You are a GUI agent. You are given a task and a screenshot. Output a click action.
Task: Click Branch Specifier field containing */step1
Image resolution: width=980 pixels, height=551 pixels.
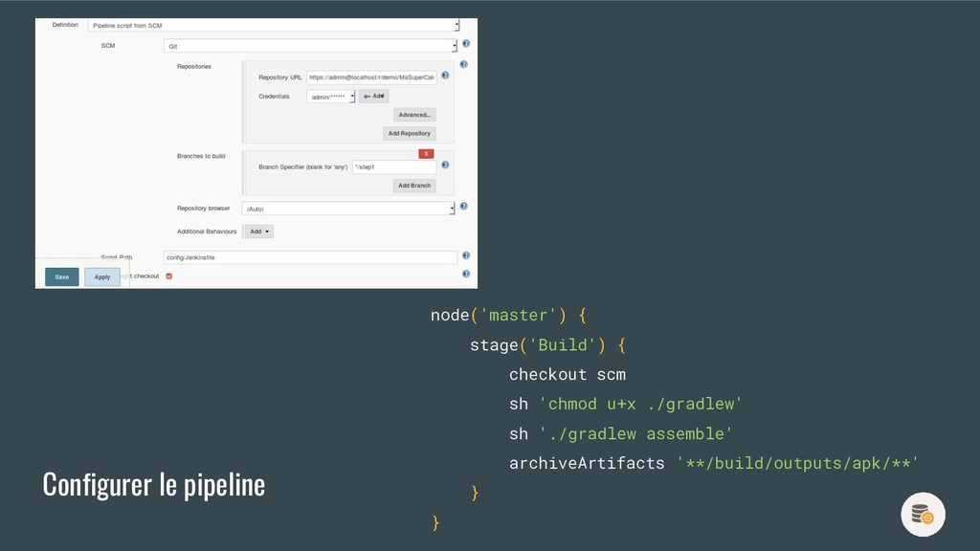pos(394,166)
